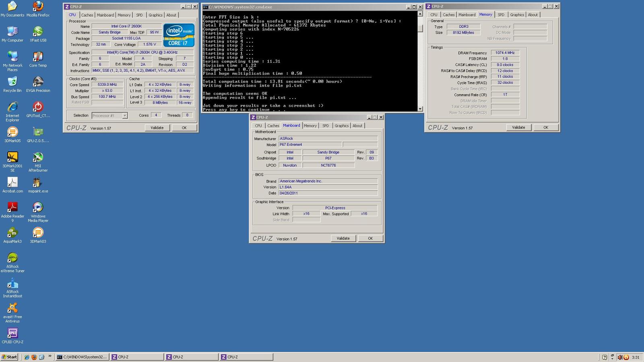Open Adobe Reader 9 icon
The height and width of the screenshot is (362, 644).
(12, 212)
